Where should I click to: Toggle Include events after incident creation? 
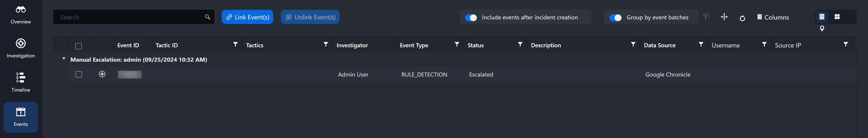pos(471,18)
